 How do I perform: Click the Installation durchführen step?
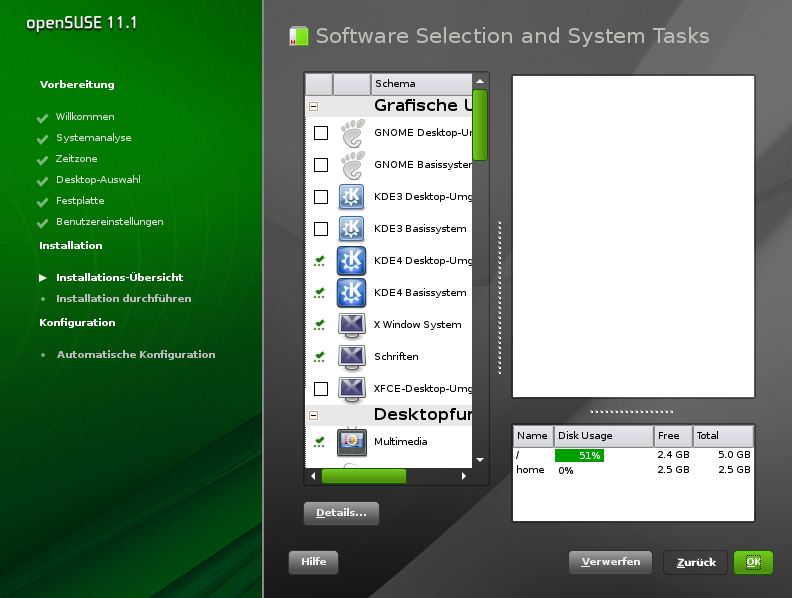pos(123,298)
